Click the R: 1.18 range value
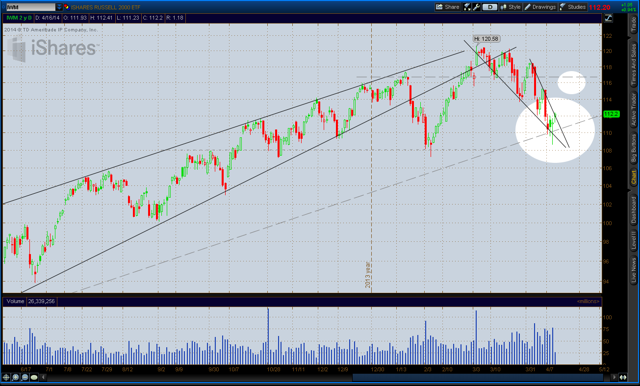 [175, 18]
